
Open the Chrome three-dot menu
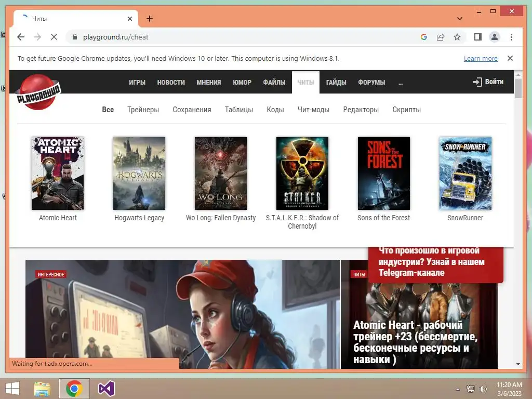[x=511, y=37]
